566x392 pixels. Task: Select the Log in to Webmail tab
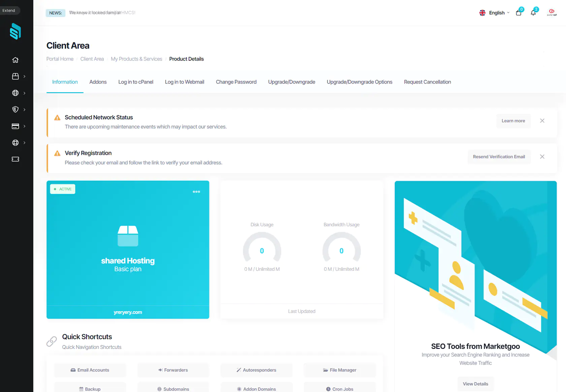pyautogui.click(x=185, y=82)
